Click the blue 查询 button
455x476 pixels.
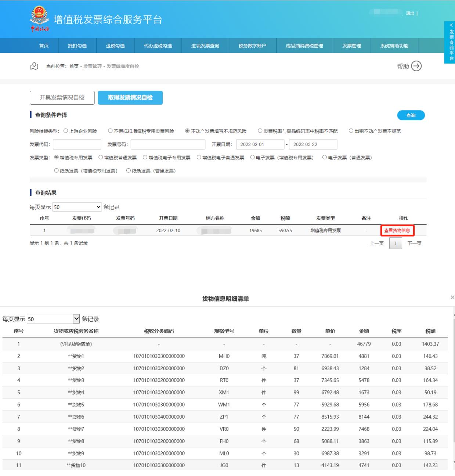(411, 115)
